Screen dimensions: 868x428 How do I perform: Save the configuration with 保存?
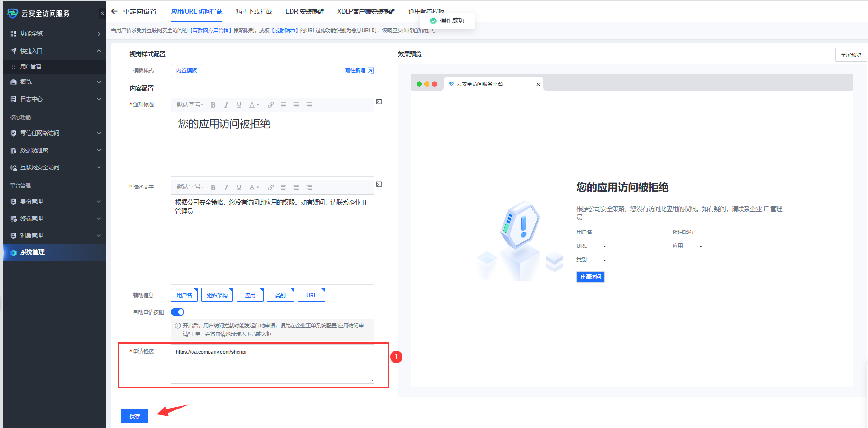click(x=135, y=416)
